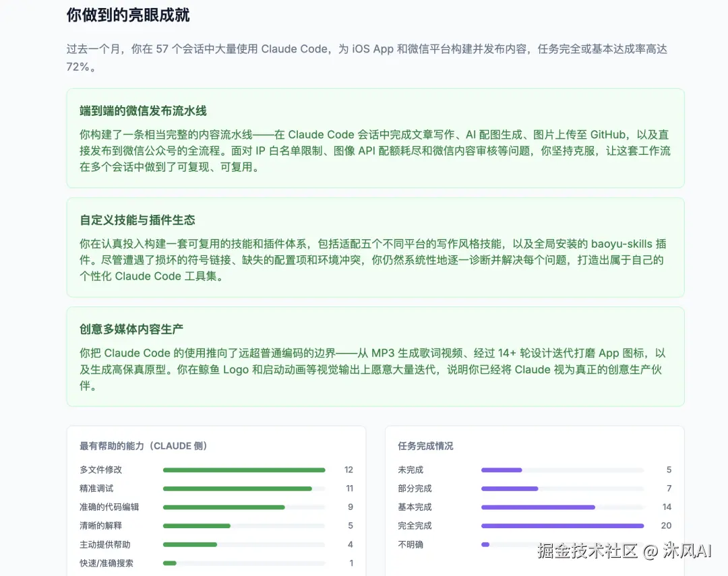This screenshot has width=728, height=576.
Task: Click the 基本完成 row label
Action: 415,507
